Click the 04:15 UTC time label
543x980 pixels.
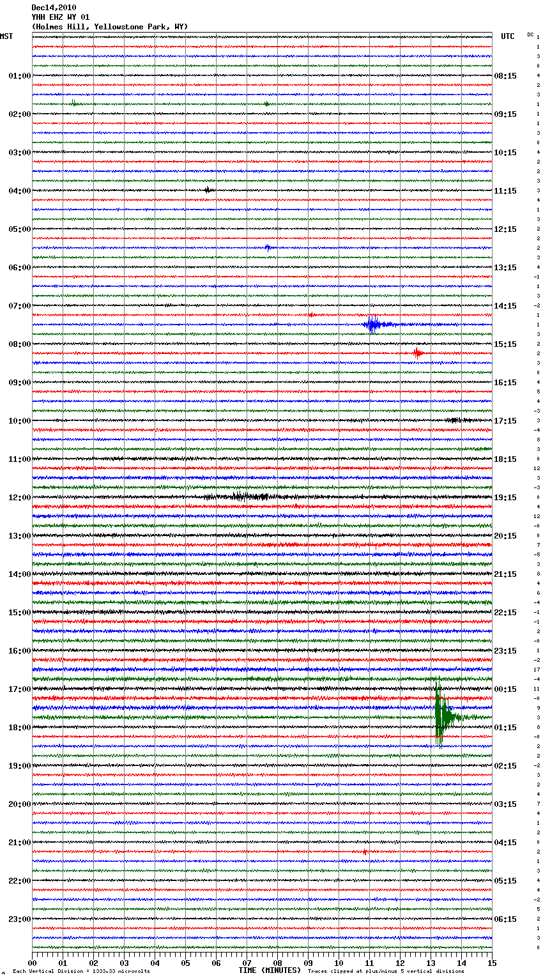[505, 843]
